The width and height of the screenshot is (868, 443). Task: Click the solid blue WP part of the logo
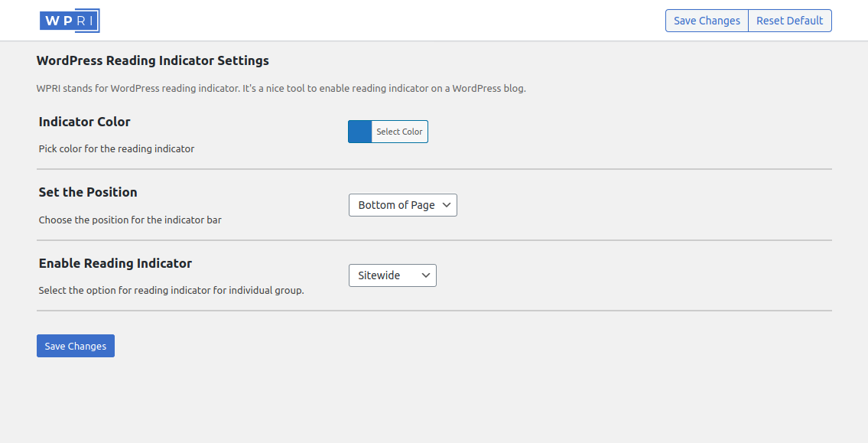[58, 21]
